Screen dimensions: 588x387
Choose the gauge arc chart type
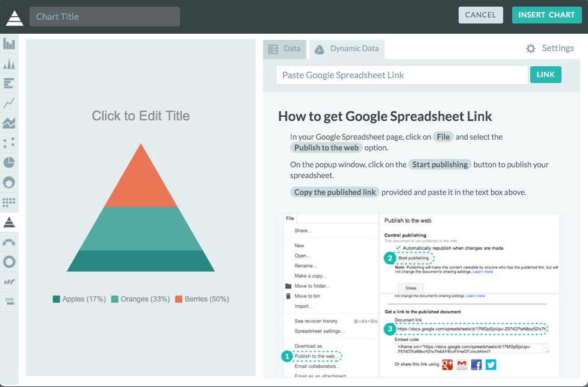[x=9, y=242]
